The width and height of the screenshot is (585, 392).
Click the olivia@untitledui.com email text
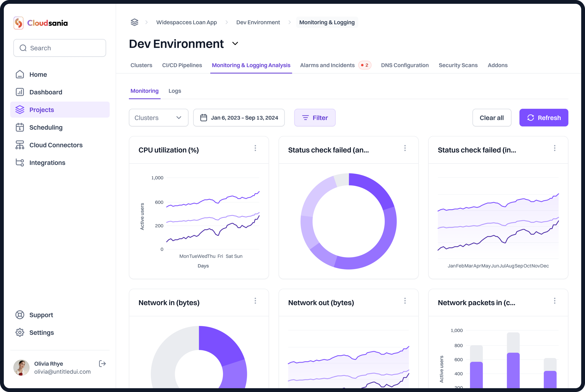(62, 371)
